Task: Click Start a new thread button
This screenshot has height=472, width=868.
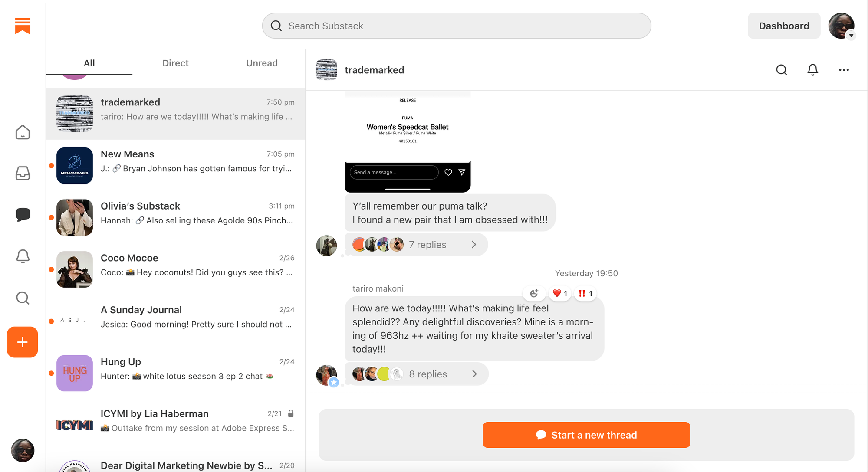Action: pyautogui.click(x=586, y=435)
